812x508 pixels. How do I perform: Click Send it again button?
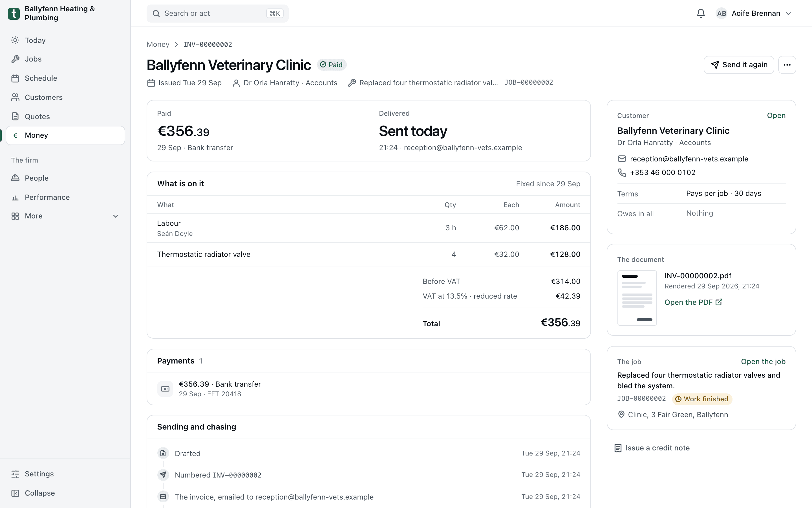coord(738,65)
